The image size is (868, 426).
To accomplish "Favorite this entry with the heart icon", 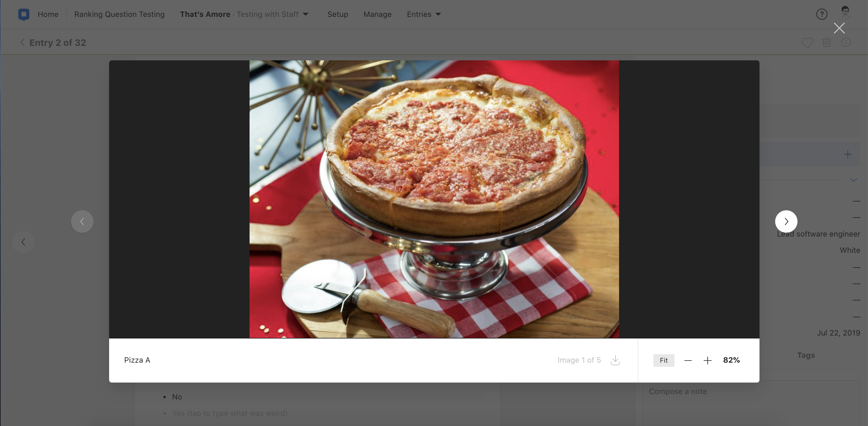I will [807, 43].
